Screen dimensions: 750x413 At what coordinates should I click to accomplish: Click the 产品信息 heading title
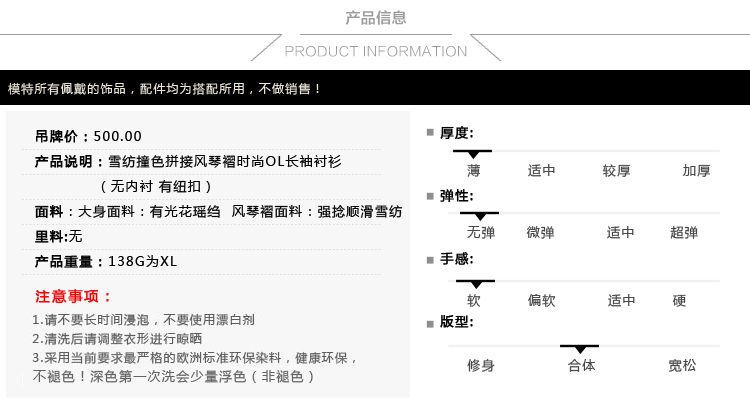(x=375, y=18)
